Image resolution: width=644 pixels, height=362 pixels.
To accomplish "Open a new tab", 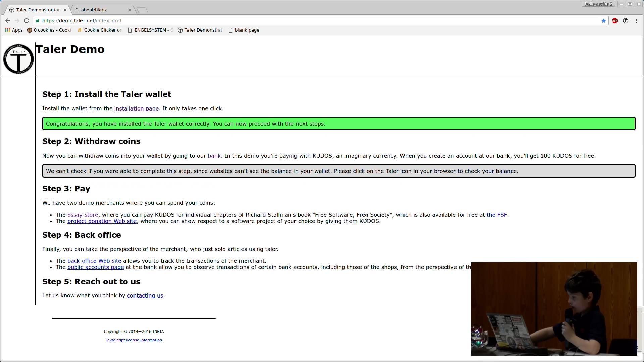I will coord(142,10).
